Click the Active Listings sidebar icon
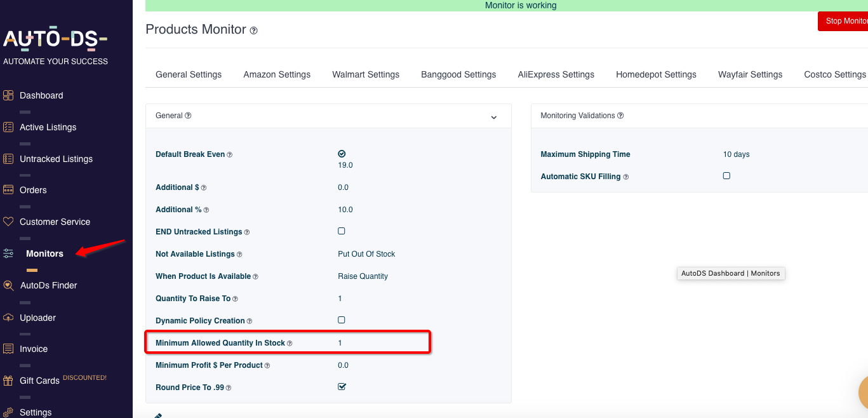Screen dimensions: 868x418 pos(8,127)
